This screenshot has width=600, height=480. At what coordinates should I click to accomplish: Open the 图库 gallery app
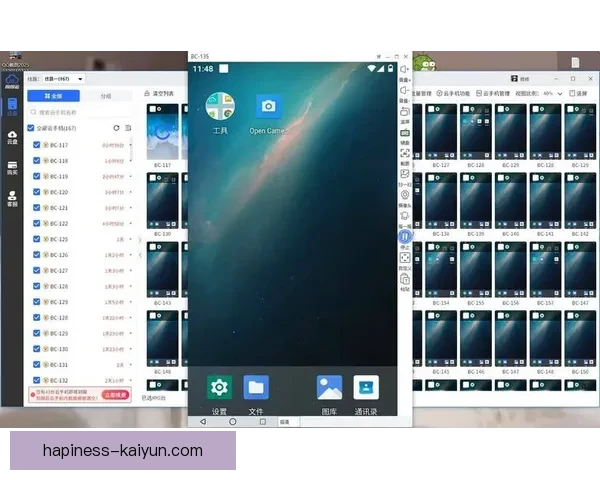point(329,387)
